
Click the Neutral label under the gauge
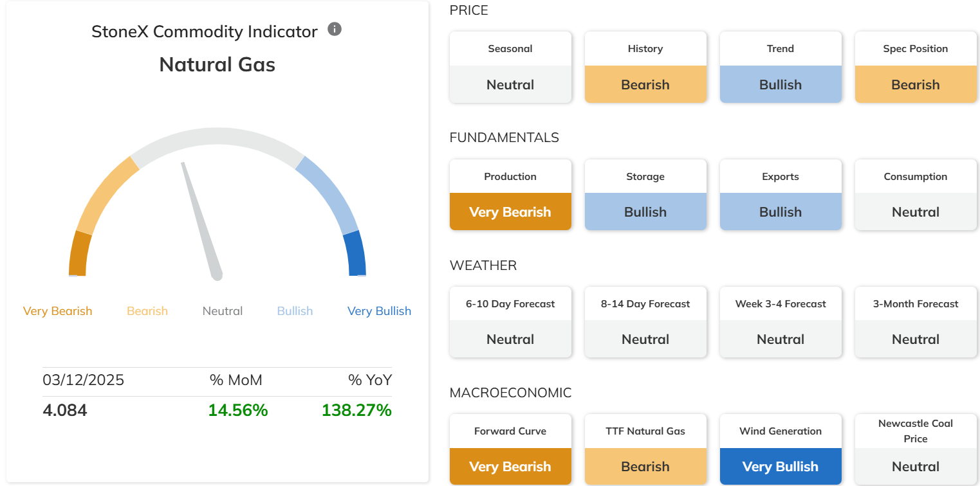point(223,311)
